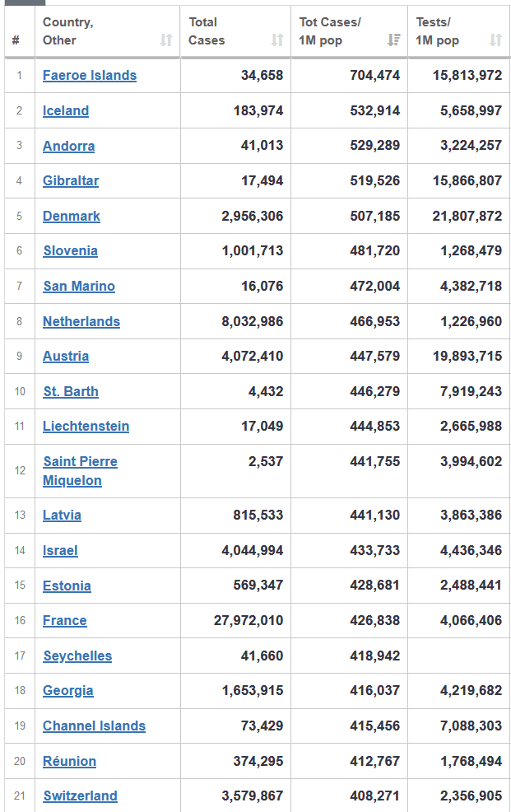
Task: Open the France country link
Action: point(65,621)
